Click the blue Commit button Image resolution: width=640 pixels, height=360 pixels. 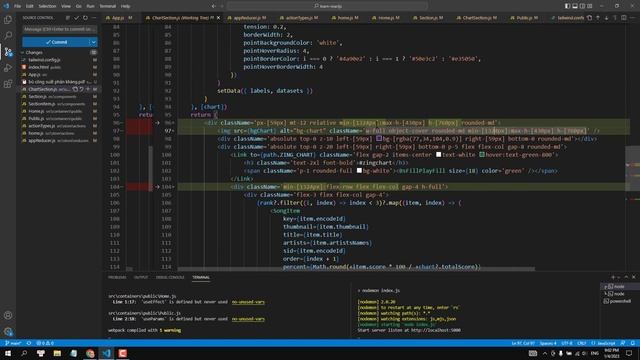56,42
